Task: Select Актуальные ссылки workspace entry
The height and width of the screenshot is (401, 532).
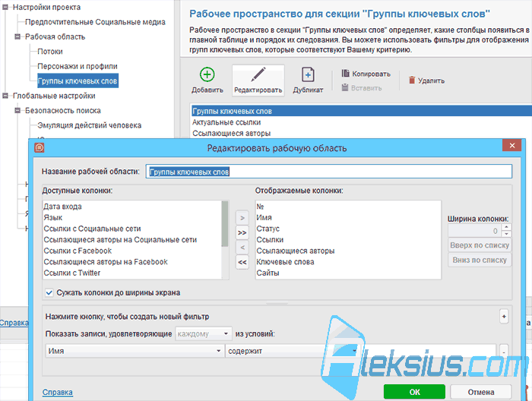Action: (x=226, y=122)
